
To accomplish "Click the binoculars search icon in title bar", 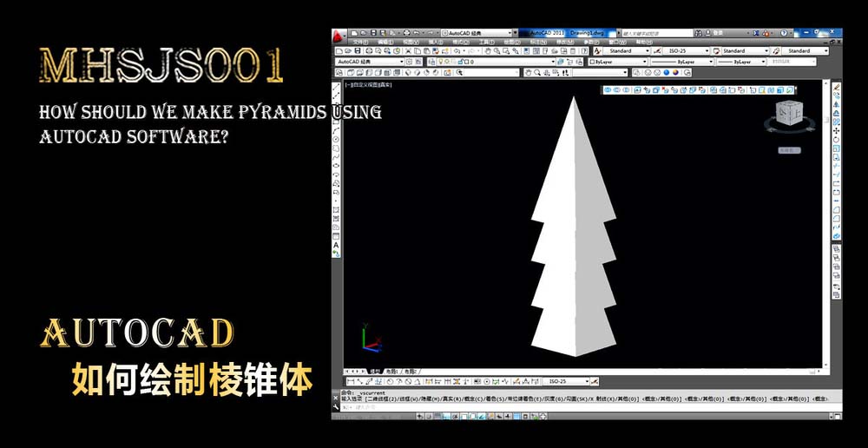I will [699, 33].
